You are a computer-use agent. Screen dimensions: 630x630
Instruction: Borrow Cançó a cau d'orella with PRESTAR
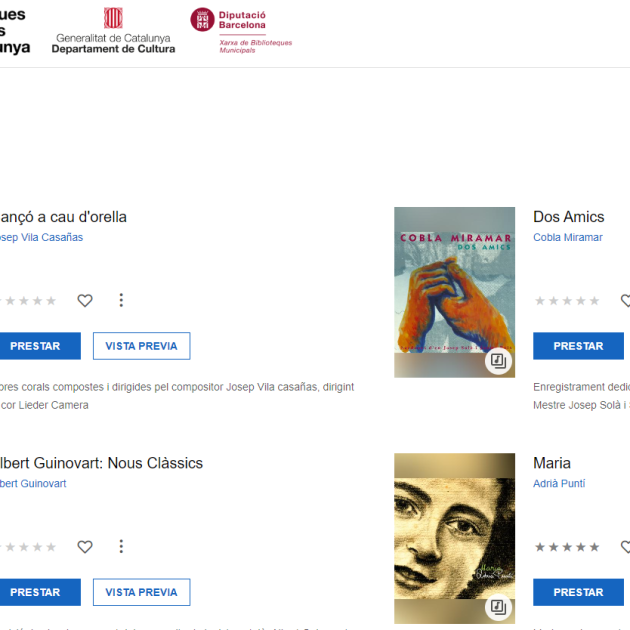tap(39, 346)
